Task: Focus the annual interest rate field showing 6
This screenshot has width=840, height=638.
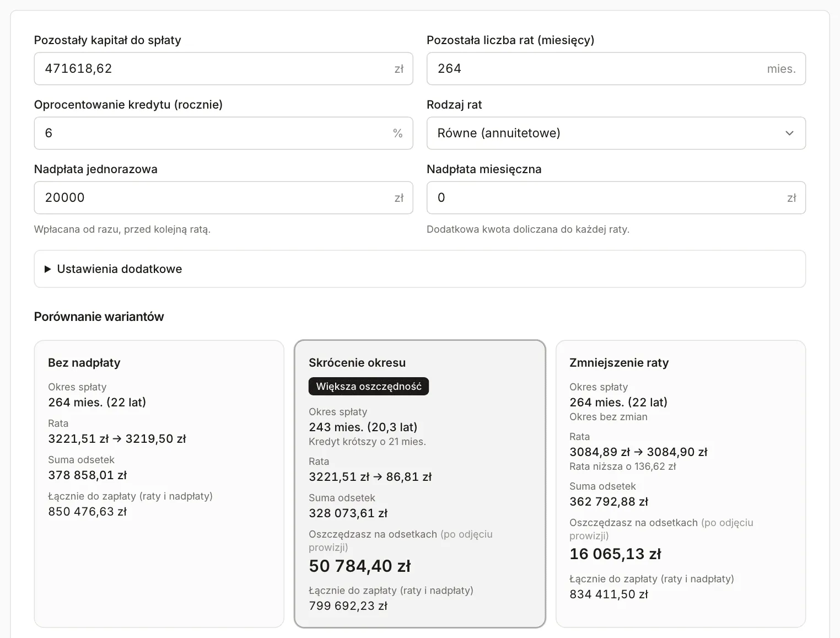Action: point(223,133)
